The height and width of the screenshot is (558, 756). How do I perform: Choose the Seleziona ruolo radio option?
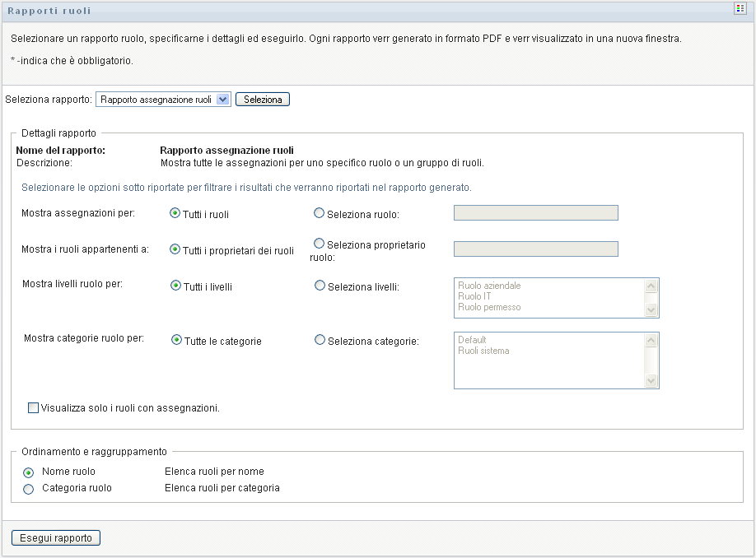pyautogui.click(x=320, y=213)
